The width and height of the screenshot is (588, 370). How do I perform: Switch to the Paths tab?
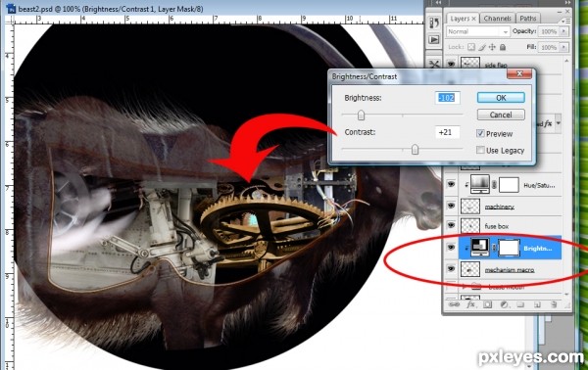click(528, 18)
